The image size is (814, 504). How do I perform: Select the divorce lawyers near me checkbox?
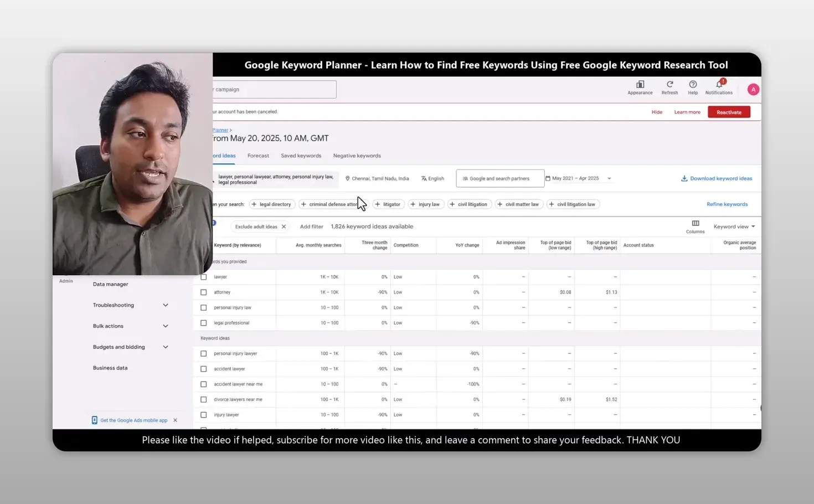[x=203, y=399]
